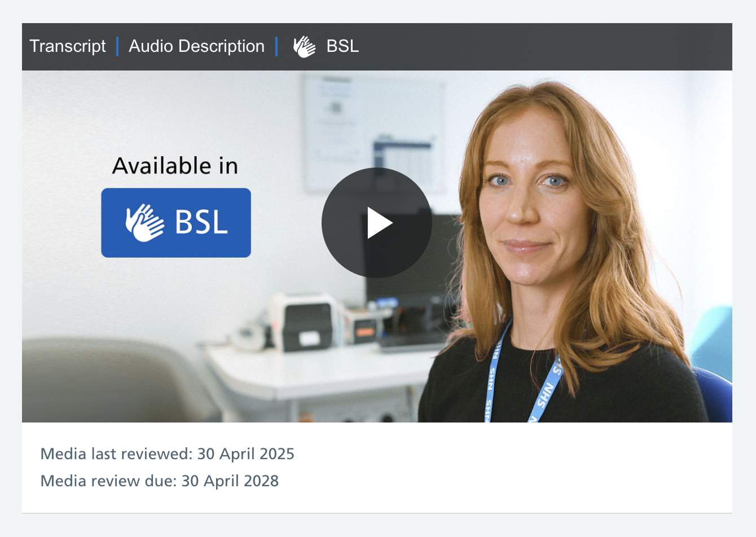The height and width of the screenshot is (537, 756).
Task: Click the play triangle icon
Action: click(x=379, y=222)
